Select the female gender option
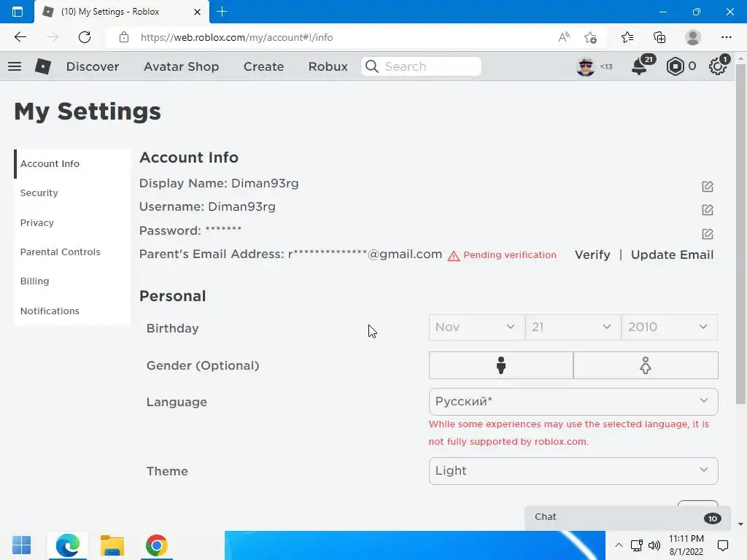The width and height of the screenshot is (747, 560). coord(646,365)
